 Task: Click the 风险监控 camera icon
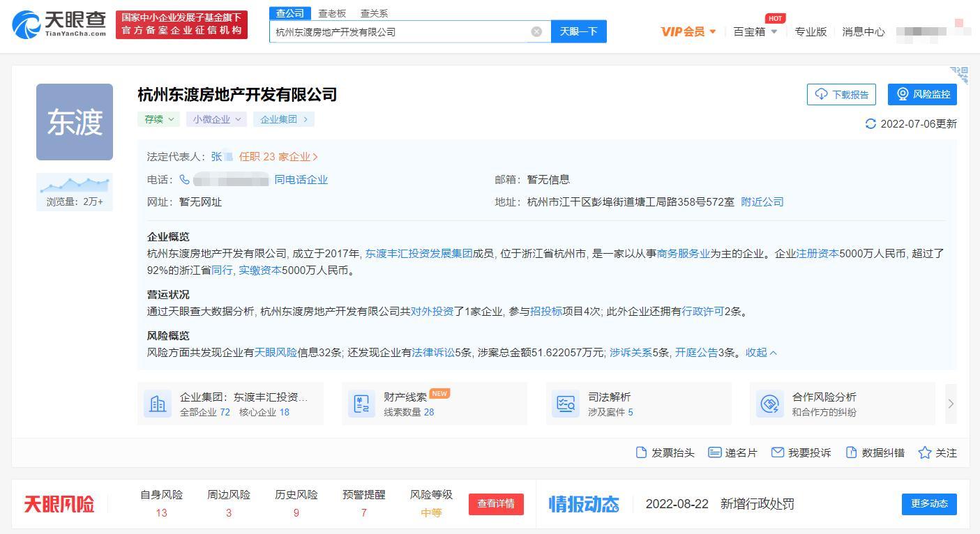tap(903, 94)
